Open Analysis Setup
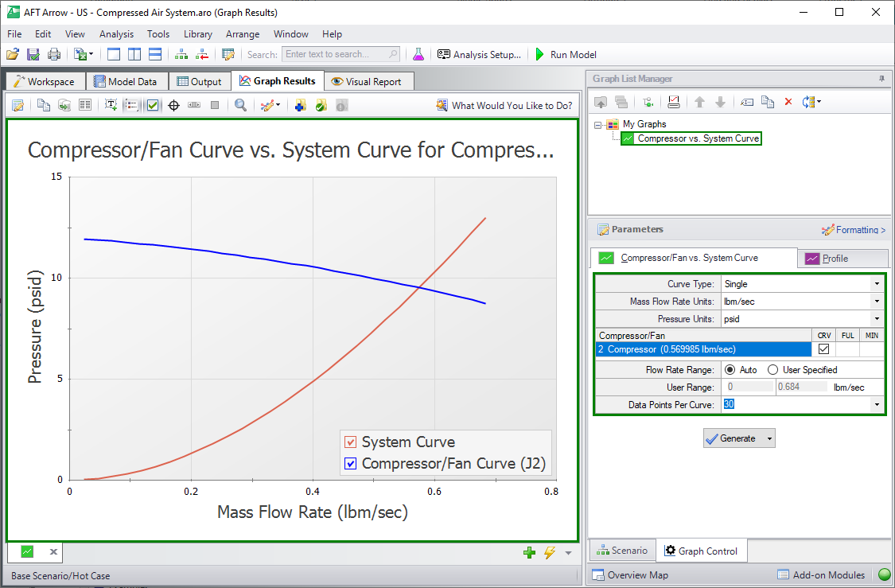 point(479,55)
